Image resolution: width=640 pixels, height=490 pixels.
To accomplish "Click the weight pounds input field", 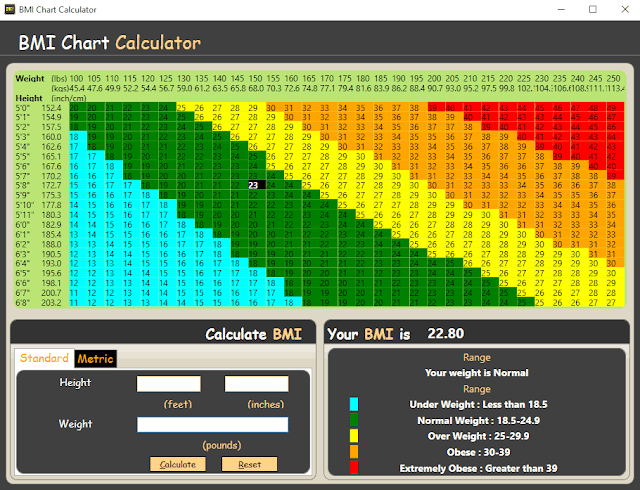I will (213, 424).
